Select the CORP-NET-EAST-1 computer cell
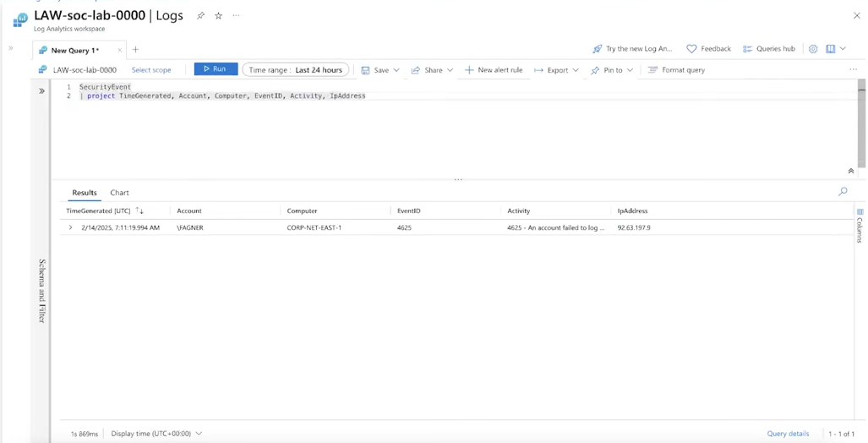This screenshot has height=443, width=868. (314, 227)
